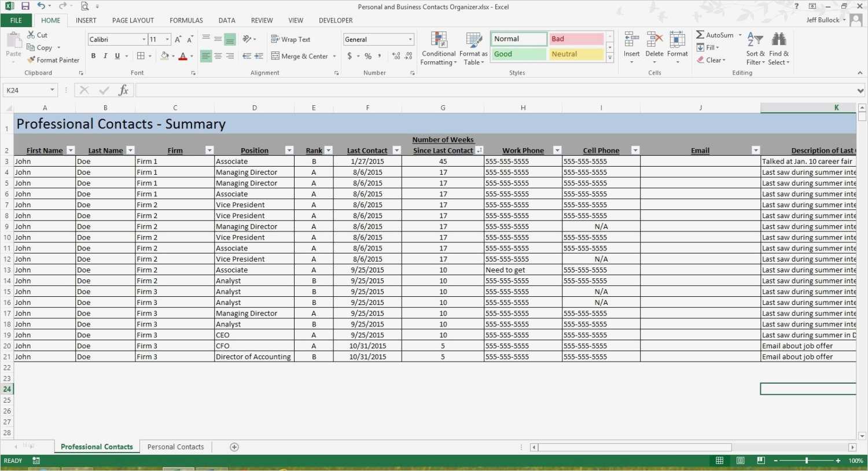Click the Font Color red swatch
The height and width of the screenshot is (471, 868).
tap(183, 56)
